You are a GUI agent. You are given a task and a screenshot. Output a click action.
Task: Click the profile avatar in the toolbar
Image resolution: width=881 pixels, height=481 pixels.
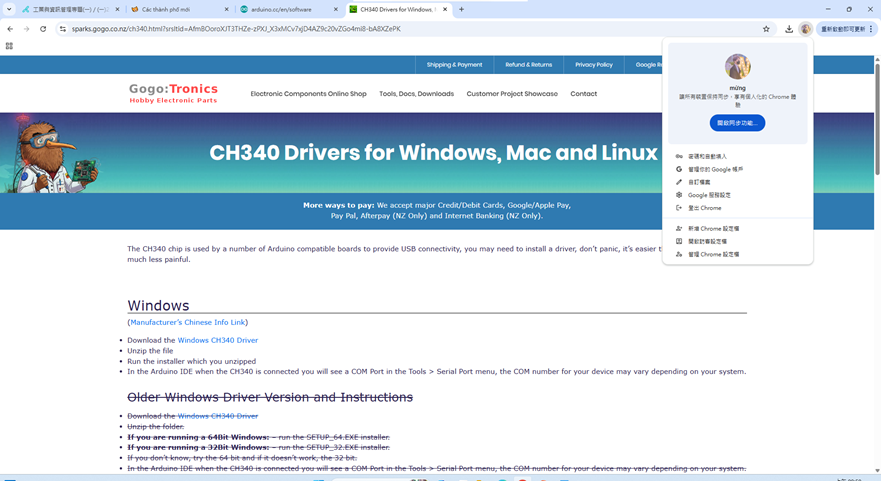[805, 29]
